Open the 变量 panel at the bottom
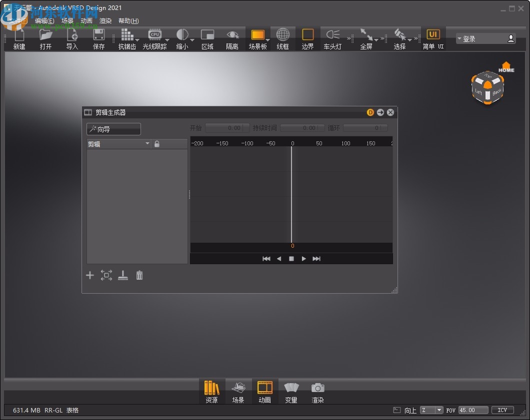530x420 pixels. point(291,391)
